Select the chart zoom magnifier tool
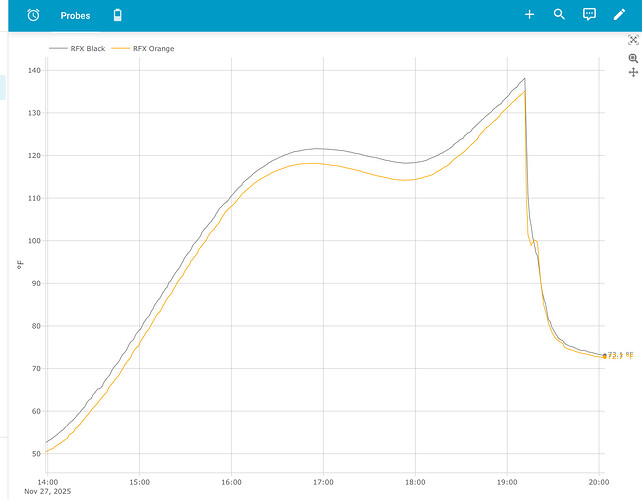This screenshot has width=642, height=500. 633,58
